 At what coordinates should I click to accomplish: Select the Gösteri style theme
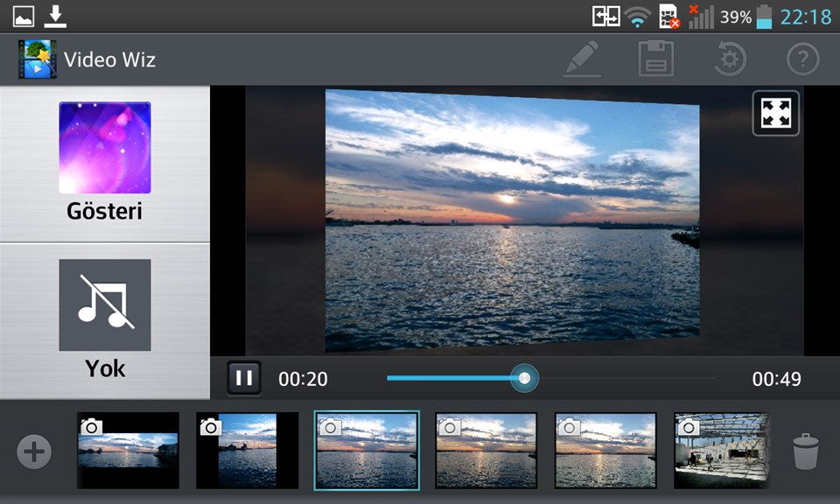[x=104, y=162]
